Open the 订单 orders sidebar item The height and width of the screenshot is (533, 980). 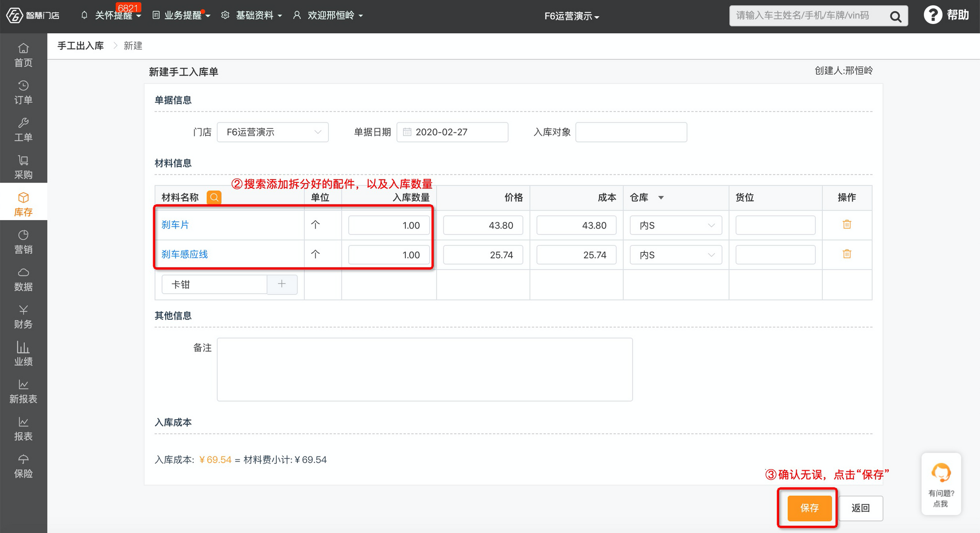pos(24,92)
